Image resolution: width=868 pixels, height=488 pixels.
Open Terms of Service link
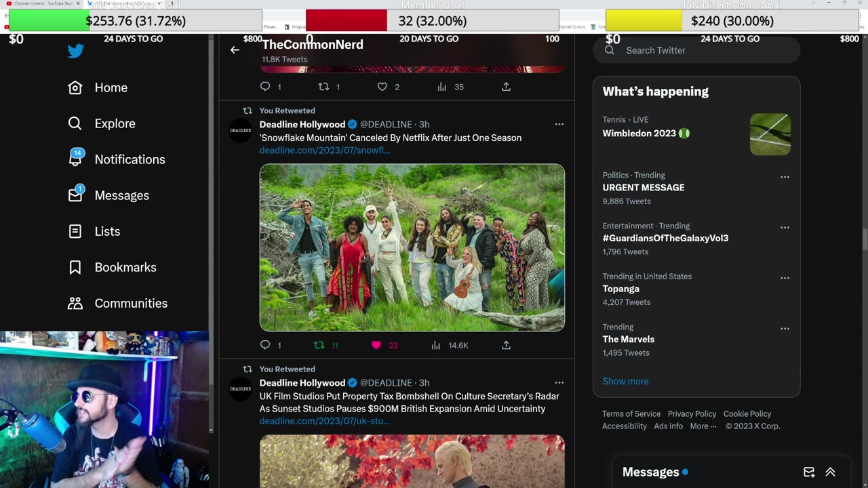tap(631, 413)
